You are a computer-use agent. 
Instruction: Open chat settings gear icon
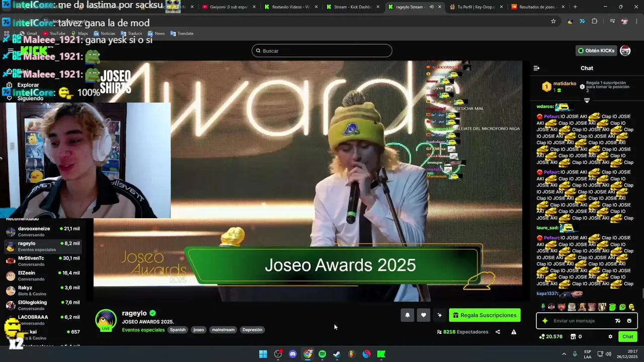tap(610, 336)
